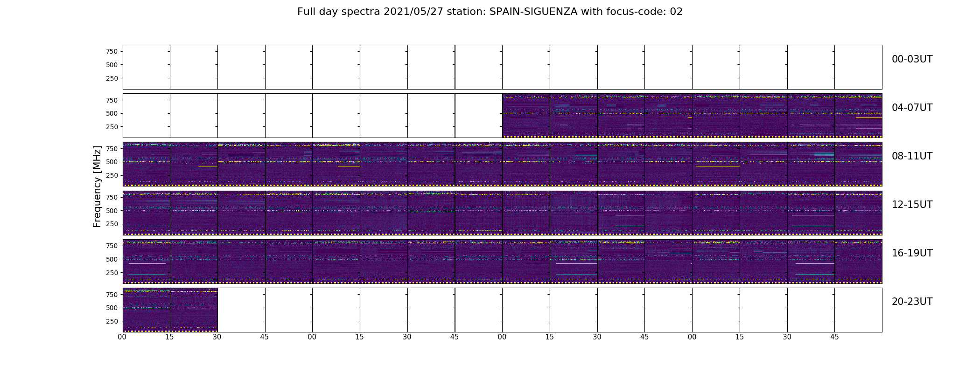Open the 12-15UT spectrogram row
This screenshot has height=373, width=980.
tap(502, 213)
